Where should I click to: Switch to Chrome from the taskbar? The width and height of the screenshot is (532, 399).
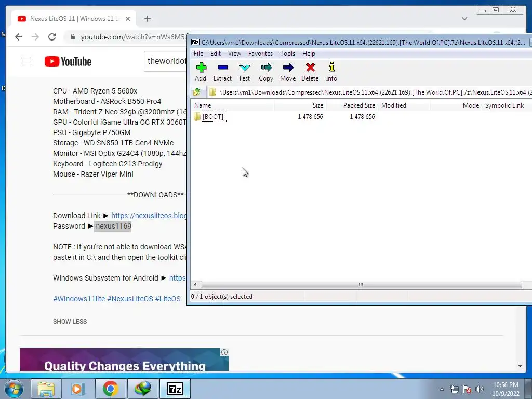point(110,389)
